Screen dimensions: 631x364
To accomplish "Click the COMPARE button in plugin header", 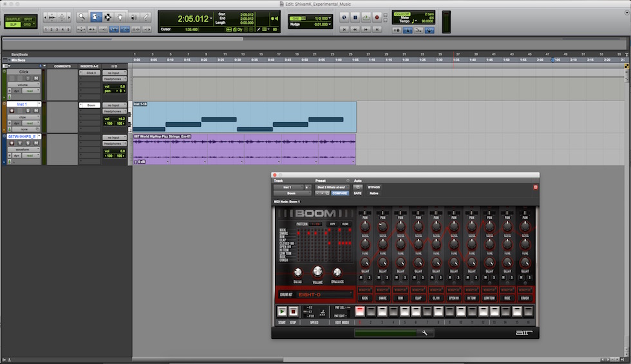I will pyautogui.click(x=340, y=193).
